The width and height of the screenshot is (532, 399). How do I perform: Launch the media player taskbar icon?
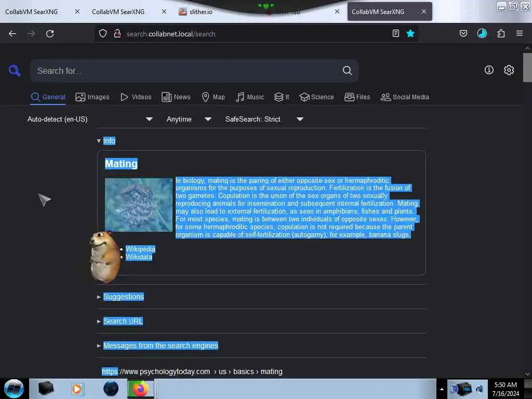coord(77,389)
